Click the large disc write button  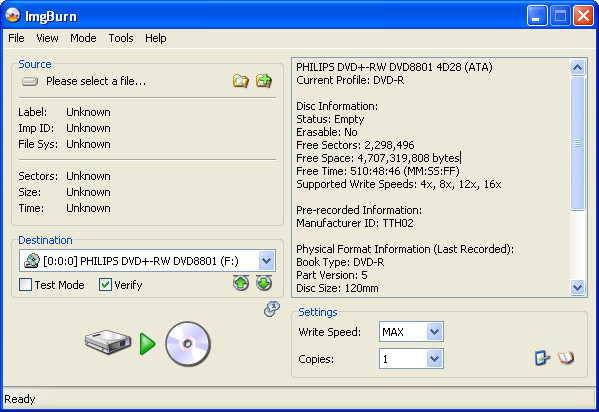pos(188,344)
